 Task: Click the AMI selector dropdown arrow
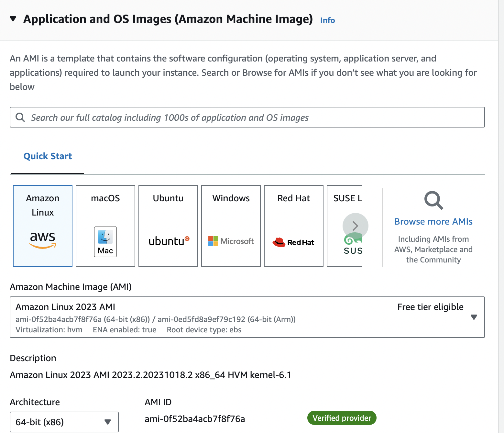474,317
